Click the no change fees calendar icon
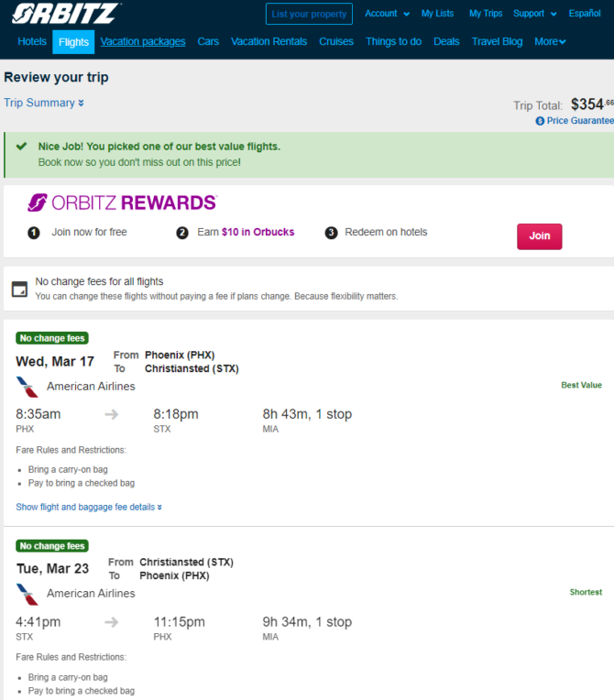Viewport: 614px width, 700px height. click(x=19, y=289)
